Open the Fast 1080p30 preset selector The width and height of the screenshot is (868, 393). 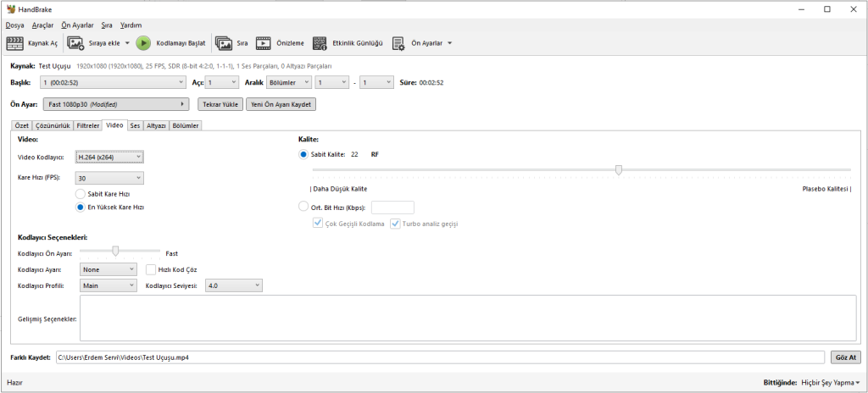click(x=115, y=104)
